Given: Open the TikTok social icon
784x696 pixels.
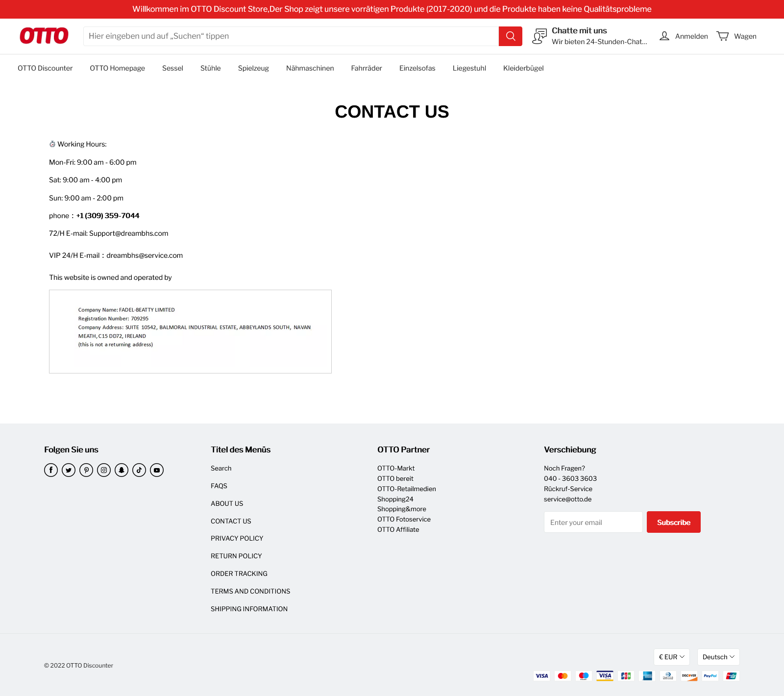Looking at the screenshot, I should 139,470.
